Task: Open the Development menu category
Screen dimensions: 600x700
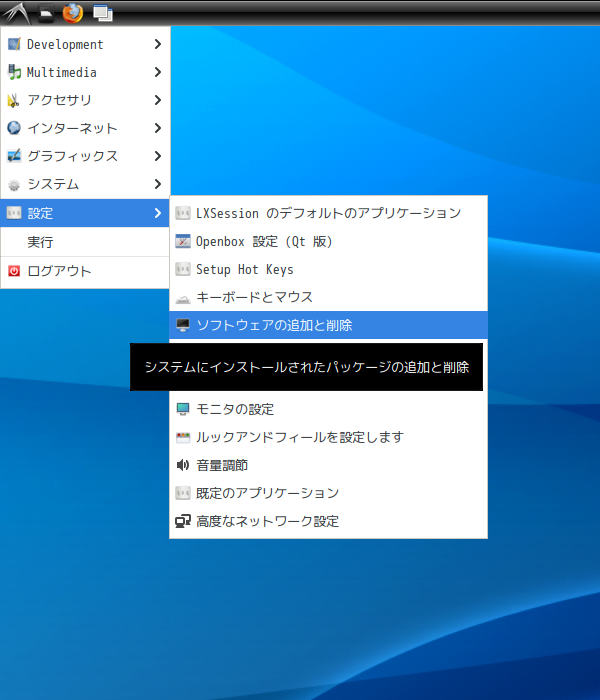Action: pos(85,44)
